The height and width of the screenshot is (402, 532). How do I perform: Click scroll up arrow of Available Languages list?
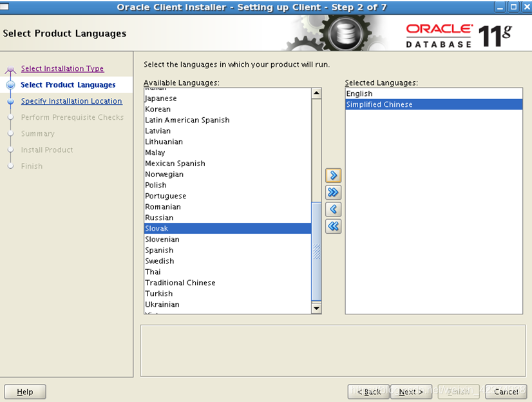coord(316,93)
